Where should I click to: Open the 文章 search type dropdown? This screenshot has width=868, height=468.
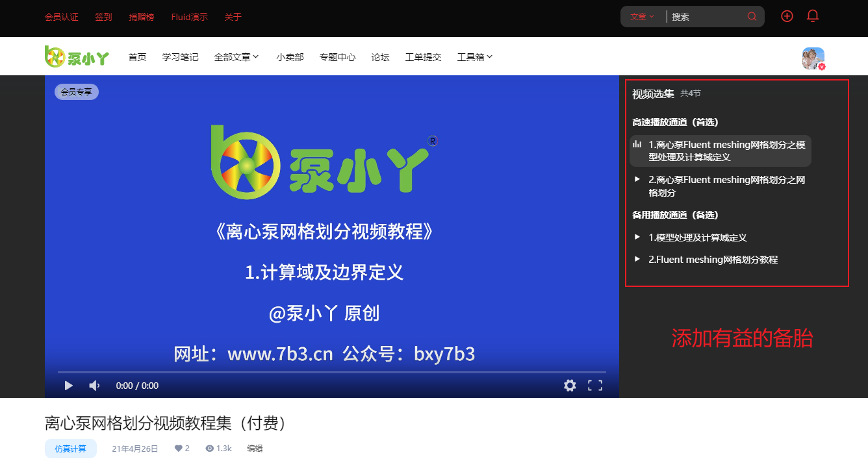click(x=642, y=17)
